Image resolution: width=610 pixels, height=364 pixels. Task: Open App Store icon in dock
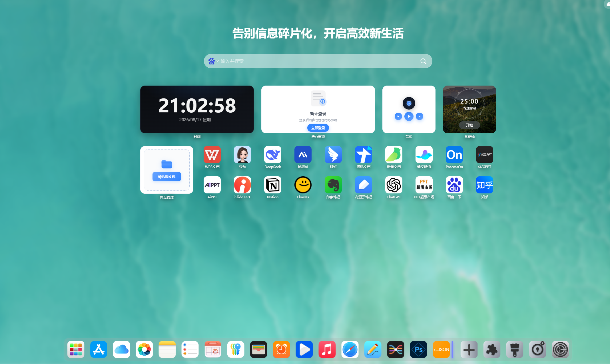point(99,349)
